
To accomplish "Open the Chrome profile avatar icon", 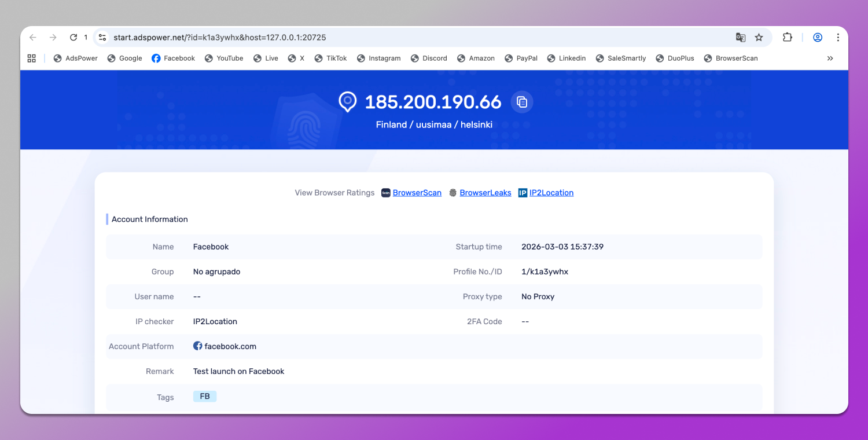I will pos(818,38).
